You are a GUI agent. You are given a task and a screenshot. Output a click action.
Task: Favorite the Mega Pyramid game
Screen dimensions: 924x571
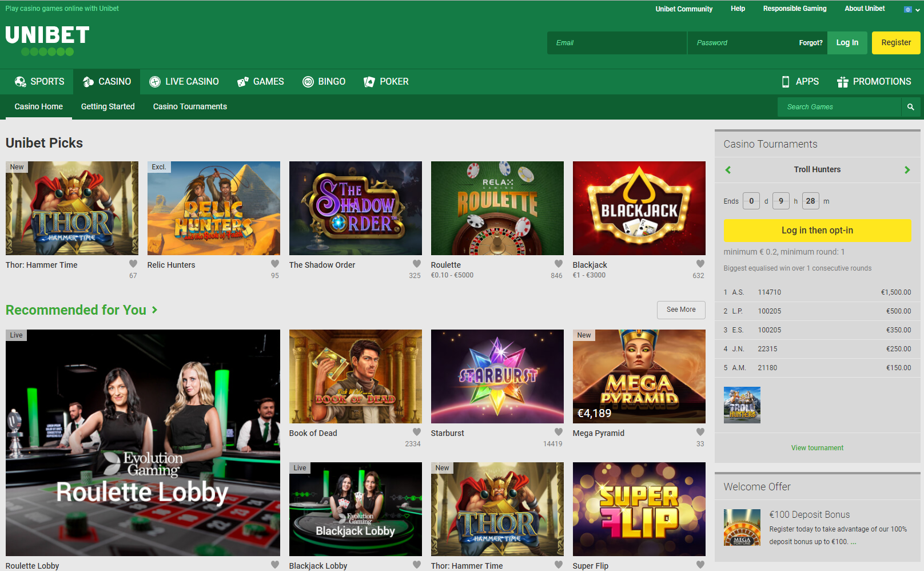coord(700,432)
